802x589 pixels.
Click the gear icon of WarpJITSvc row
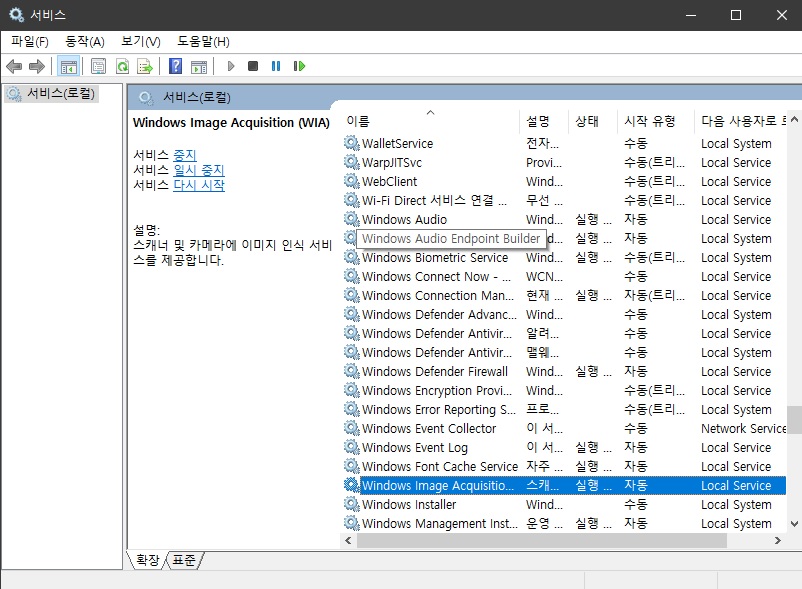pyautogui.click(x=351, y=162)
